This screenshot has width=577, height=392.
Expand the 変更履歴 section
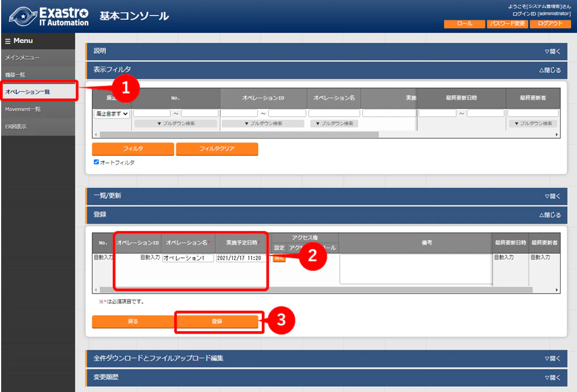553,377
